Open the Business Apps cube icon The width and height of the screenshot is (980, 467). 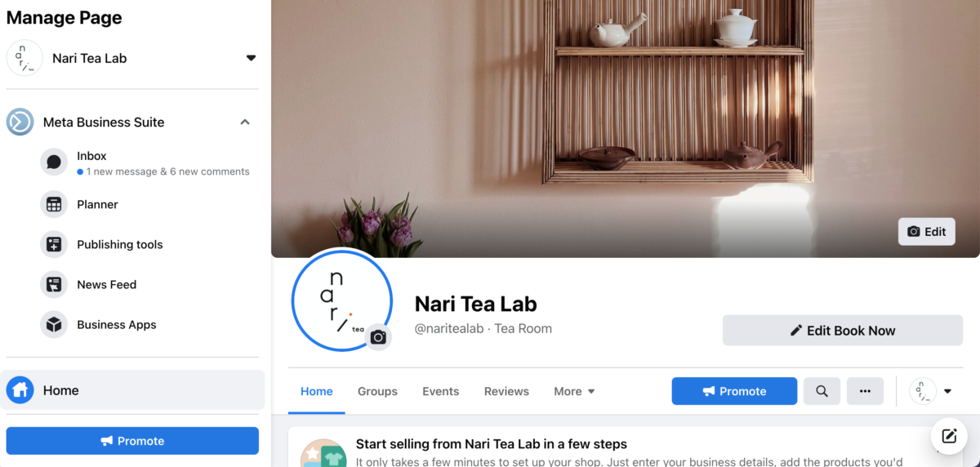click(54, 325)
